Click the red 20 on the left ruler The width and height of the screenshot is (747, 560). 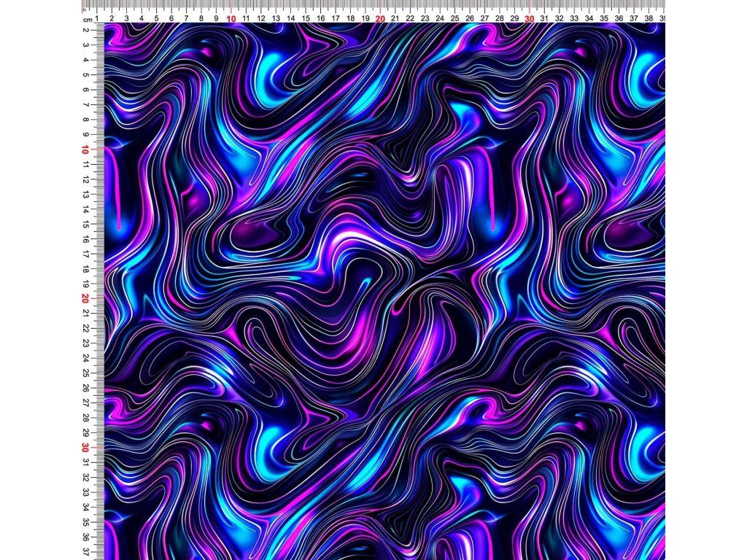coord(85,298)
